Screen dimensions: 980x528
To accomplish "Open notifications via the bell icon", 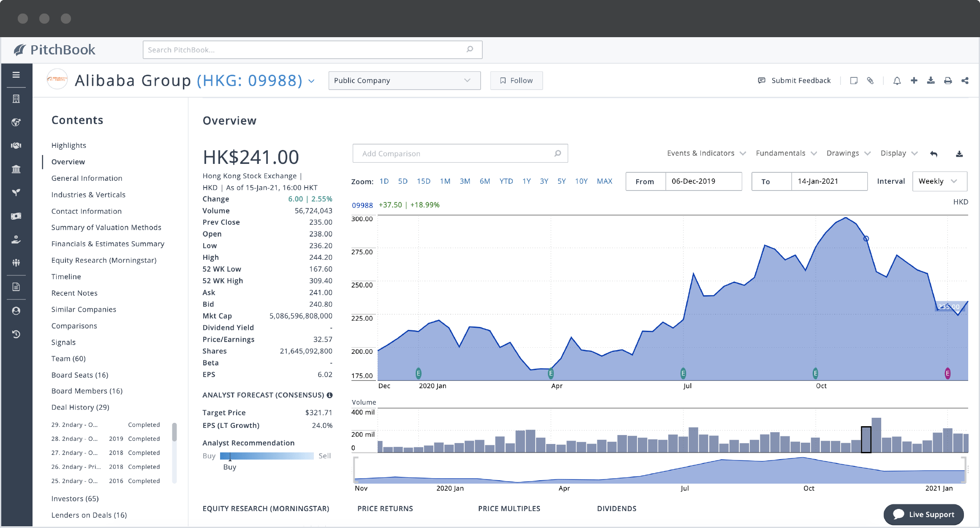I will [x=897, y=80].
